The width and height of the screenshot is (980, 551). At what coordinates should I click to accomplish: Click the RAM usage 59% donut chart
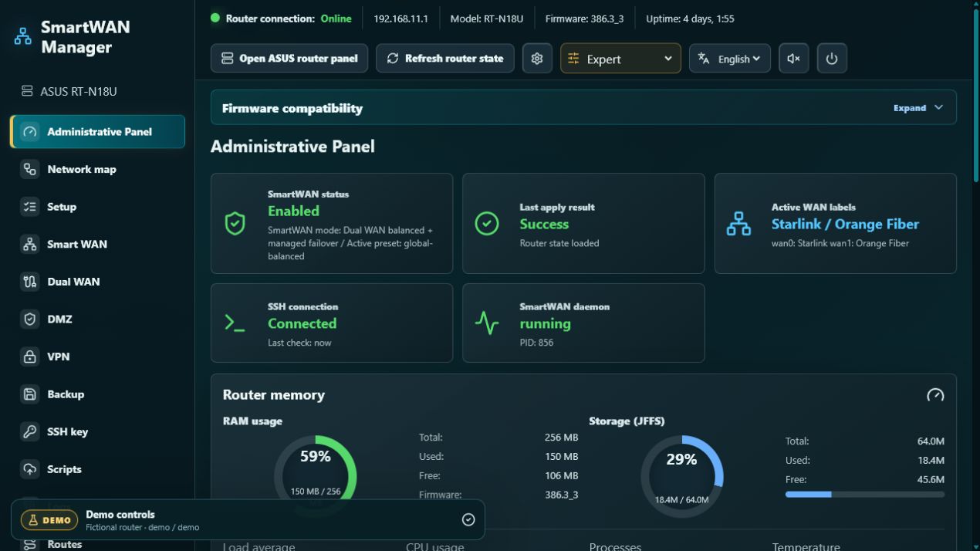pos(316,475)
